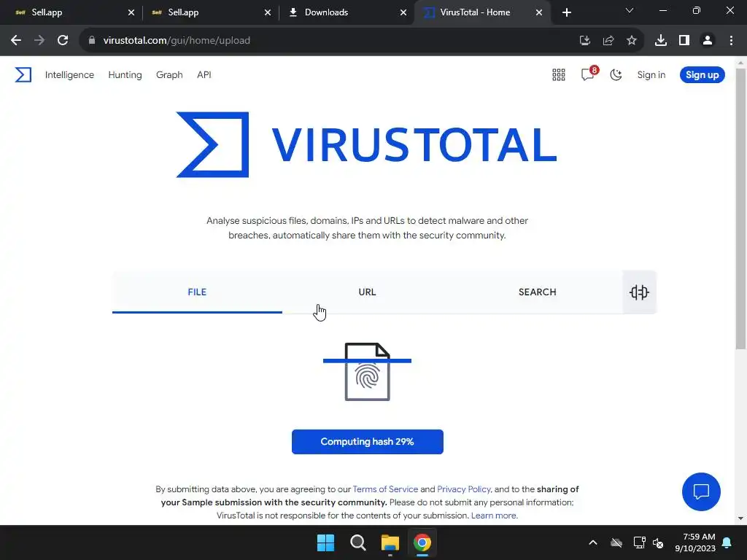Bookmark this page with star icon

[632, 41]
